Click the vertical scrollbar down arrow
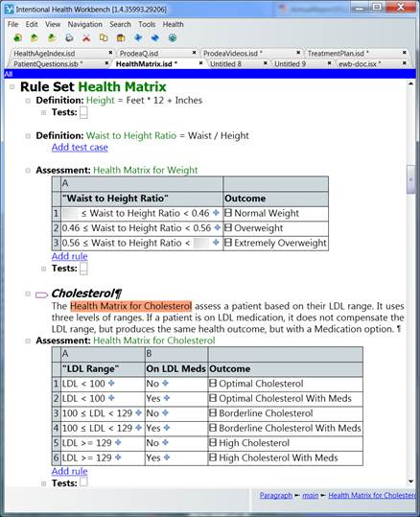Screen dimensions: 420x517 tap(410, 482)
